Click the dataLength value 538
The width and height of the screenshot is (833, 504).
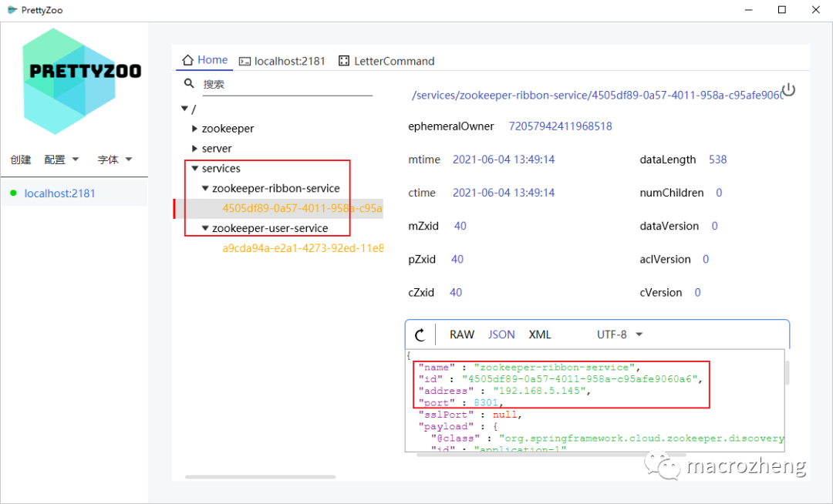[x=718, y=160]
